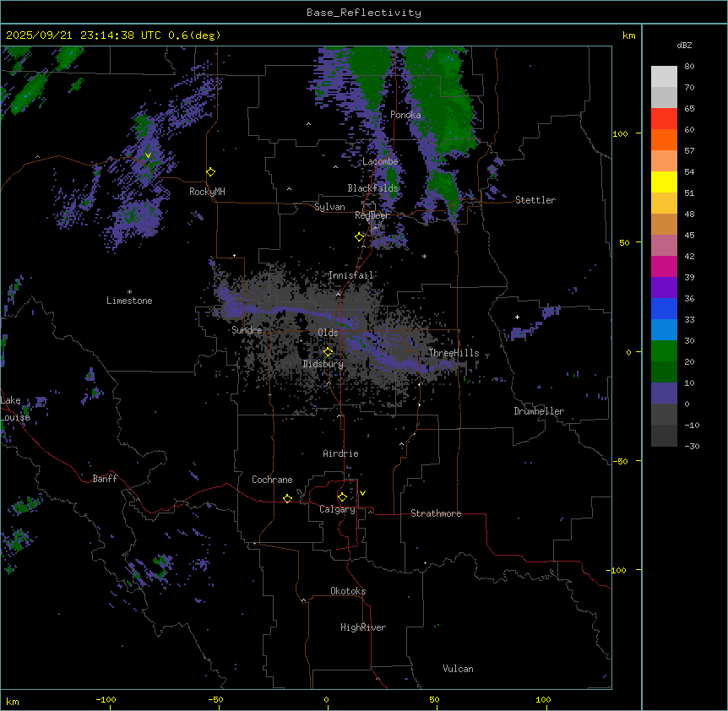The image size is (728, 711).
Task: Click the Base_Reflectivity title bar
Action: click(363, 13)
